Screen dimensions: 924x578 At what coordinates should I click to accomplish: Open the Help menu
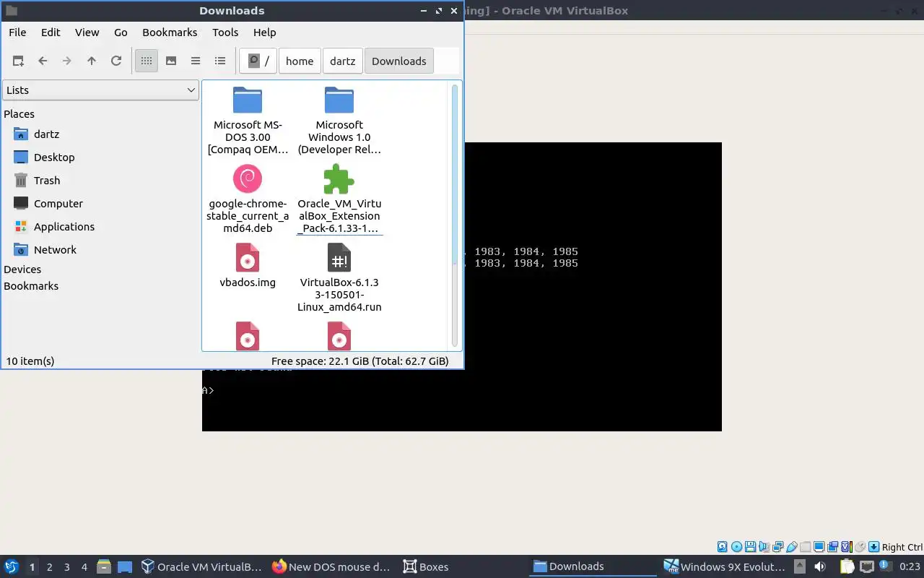[265, 33]
